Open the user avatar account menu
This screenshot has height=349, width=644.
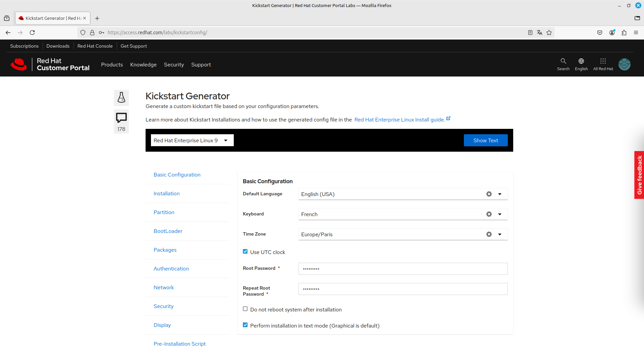pos(625,64)
